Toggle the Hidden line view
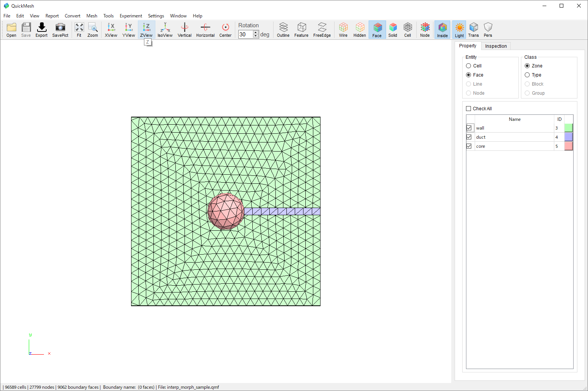Screen dimensions: 588x391 coord(360,29)
